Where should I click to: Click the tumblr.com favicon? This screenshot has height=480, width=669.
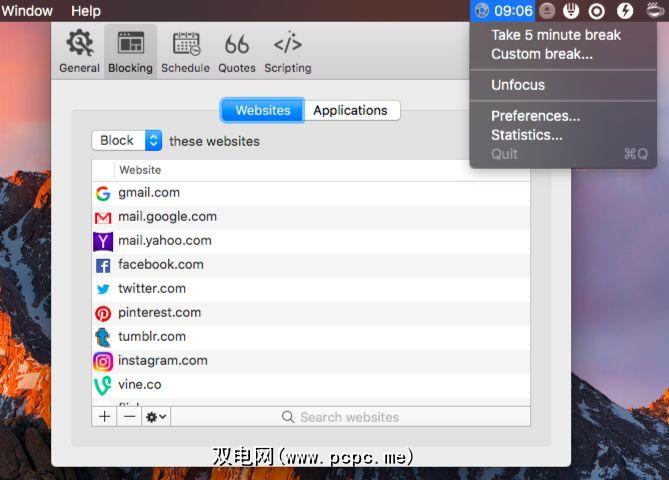point(103,337)
